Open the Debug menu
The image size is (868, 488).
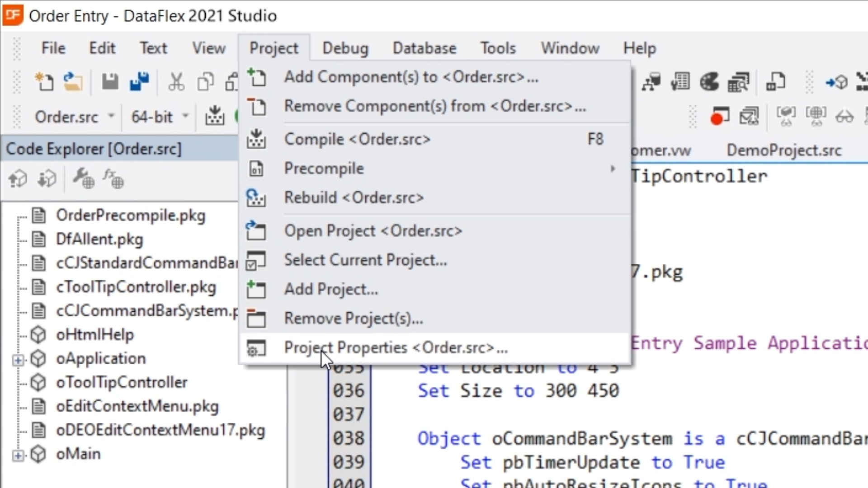coord(345,48)
